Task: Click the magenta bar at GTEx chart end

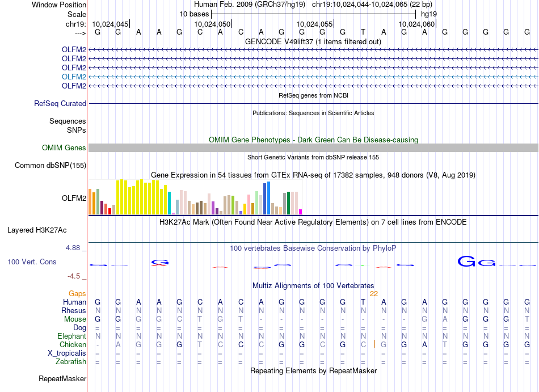Action: click(x=301, y=212)
